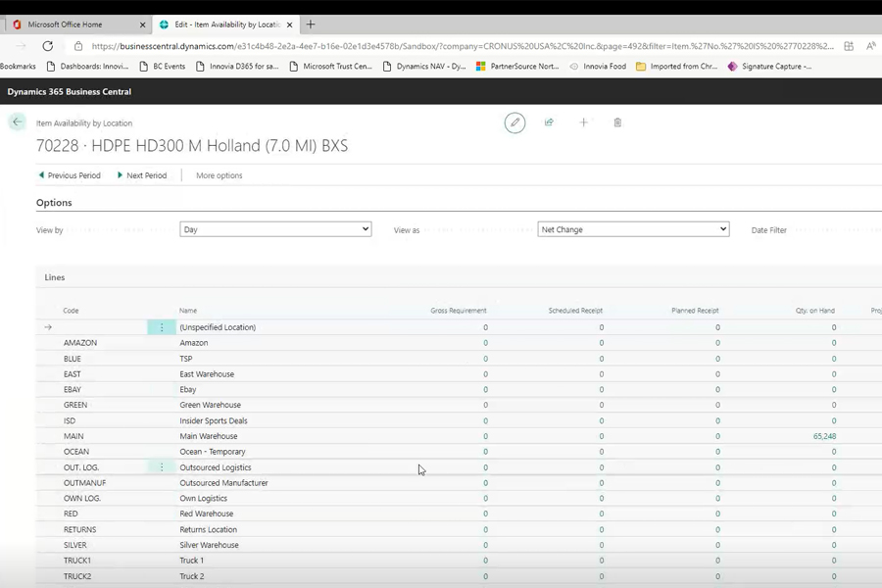The image size is (882, 588).
Task: Click Qty. on Hand column header
Action: pos(815,311)
